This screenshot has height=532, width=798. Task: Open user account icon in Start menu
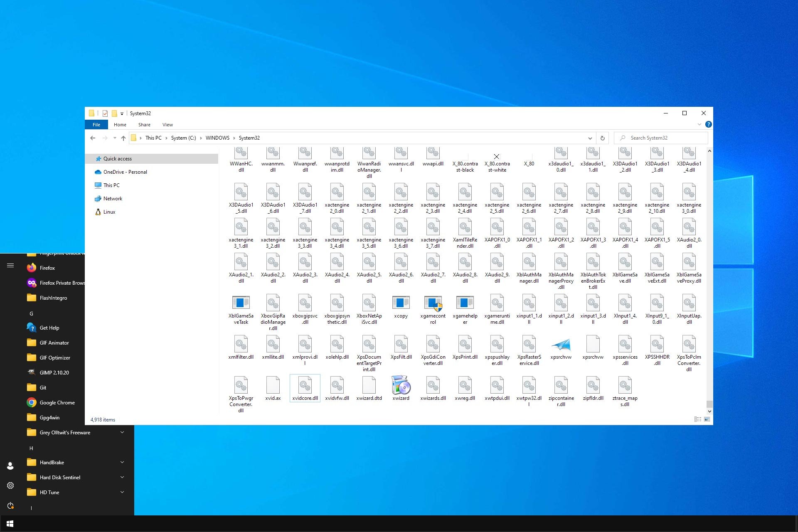point(10,465)
